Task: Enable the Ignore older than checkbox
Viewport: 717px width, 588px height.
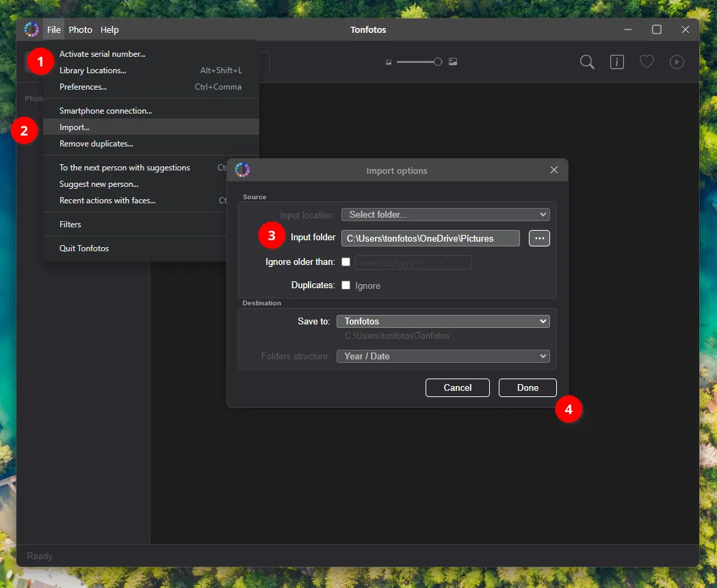Action: [x=346, y=261]
